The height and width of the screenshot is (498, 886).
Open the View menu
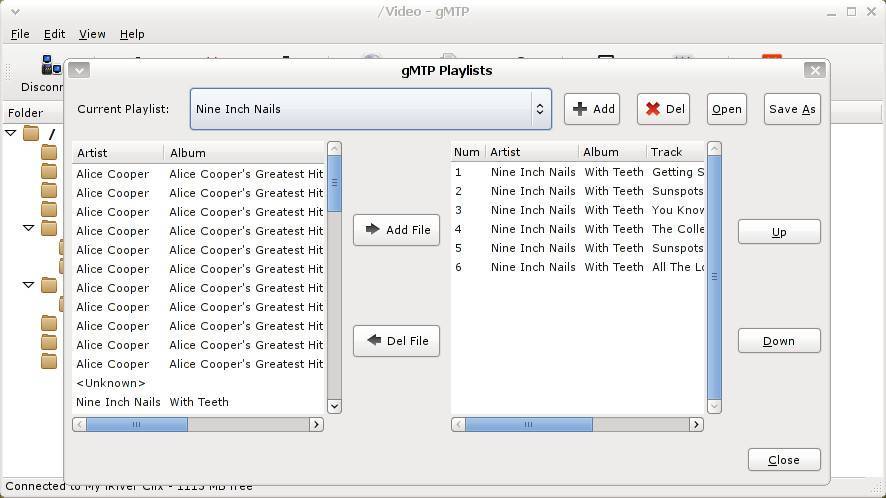pos(92,34)
